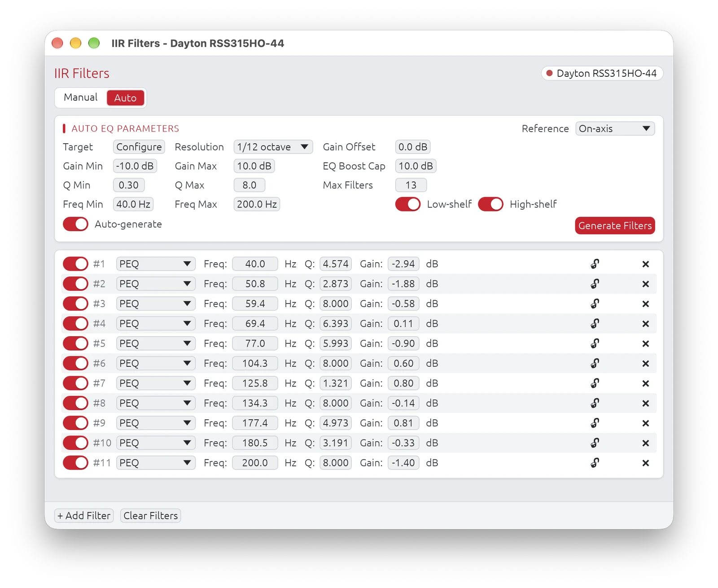Click the Freq Max 200.0 Hz field
The height and width of the screenshot is (588, 718).
(257, 205)
